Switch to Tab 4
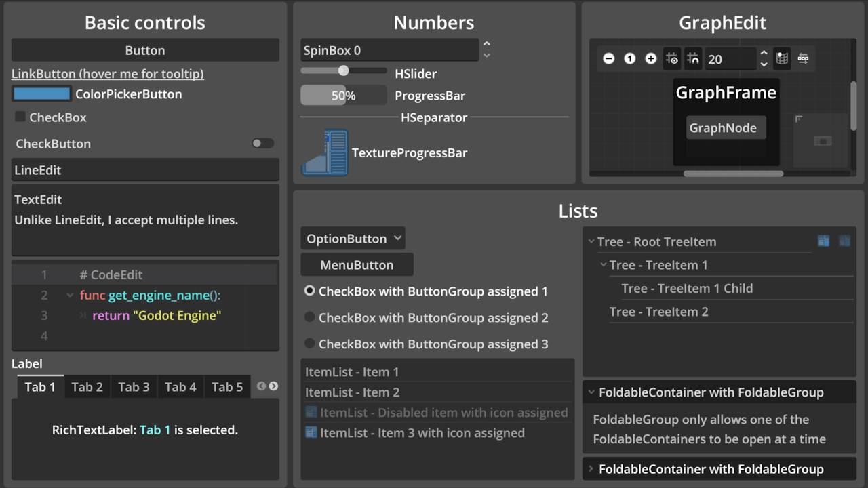 coord(180,387)
